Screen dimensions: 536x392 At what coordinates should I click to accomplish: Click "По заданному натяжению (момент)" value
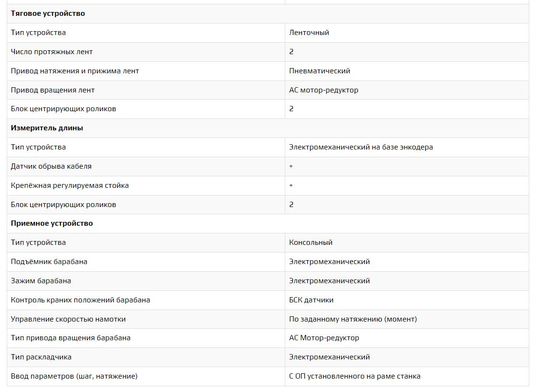pyautogui.click(x=353, y=319)
